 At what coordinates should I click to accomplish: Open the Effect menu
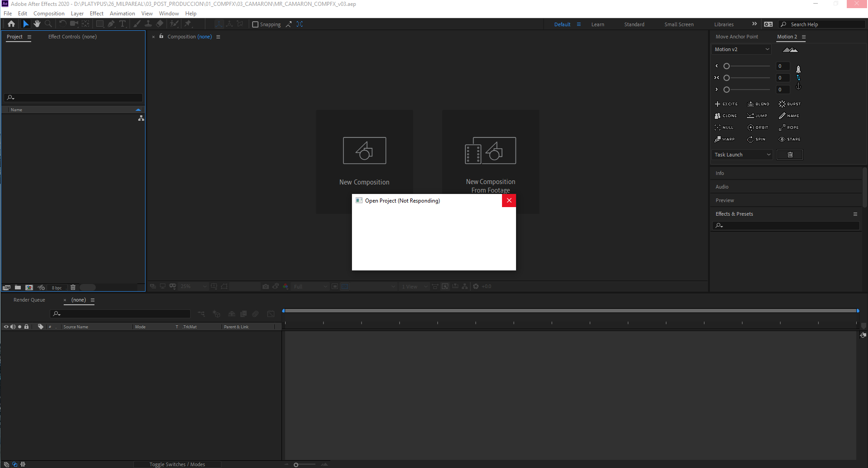tap(96, 13)
